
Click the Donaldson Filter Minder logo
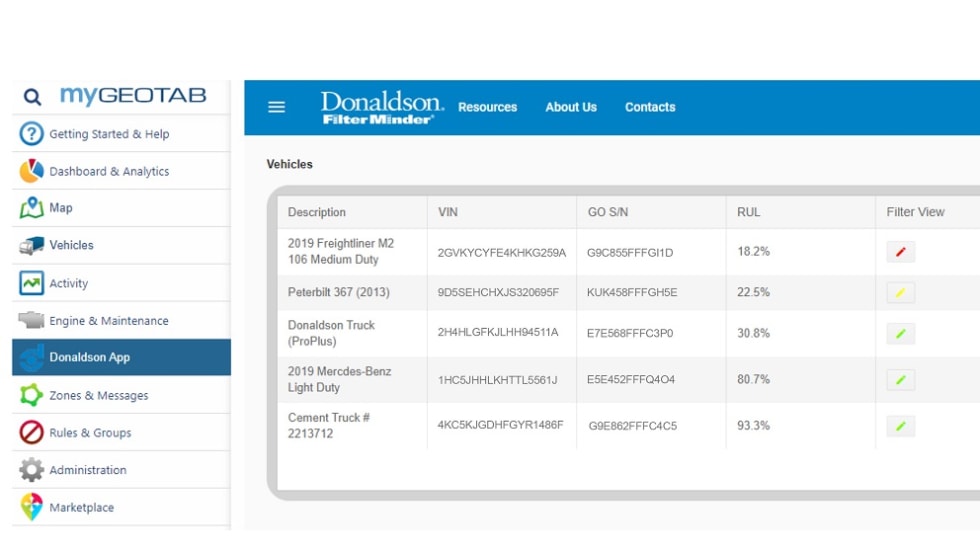coord(381,107)
